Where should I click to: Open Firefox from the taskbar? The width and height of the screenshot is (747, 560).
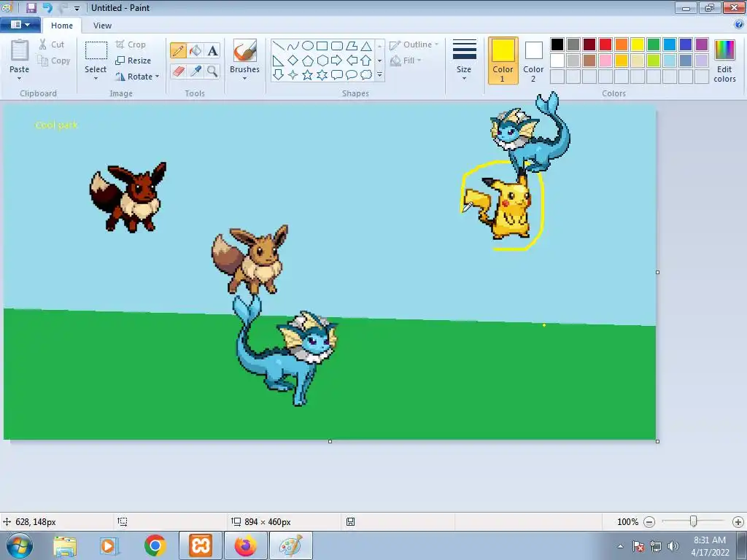coord(245,545)
